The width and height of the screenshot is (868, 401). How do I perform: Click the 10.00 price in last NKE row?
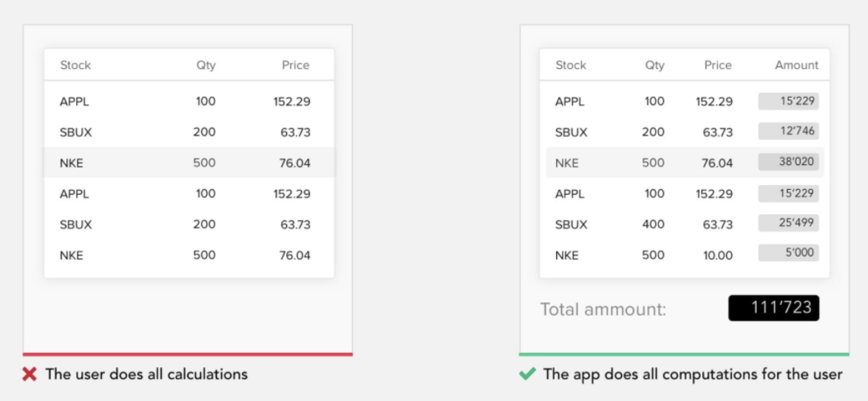pos(718,255)
